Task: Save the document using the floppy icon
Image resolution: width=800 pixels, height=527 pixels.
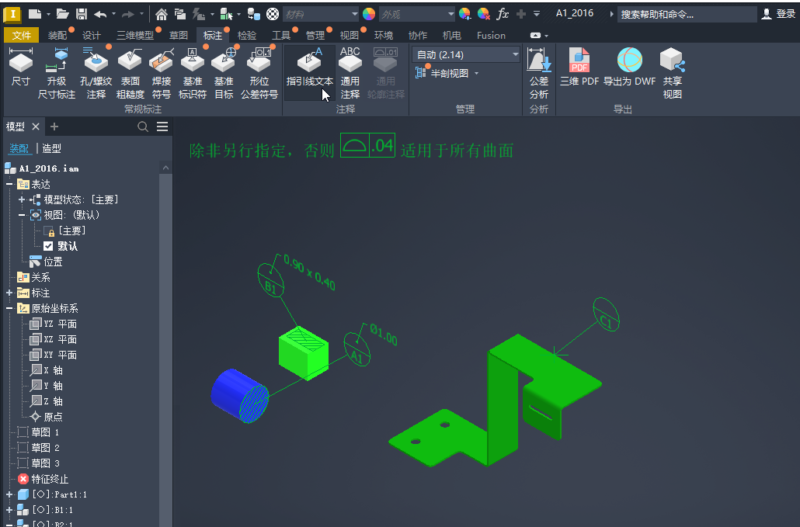Action: click(81, 14)
